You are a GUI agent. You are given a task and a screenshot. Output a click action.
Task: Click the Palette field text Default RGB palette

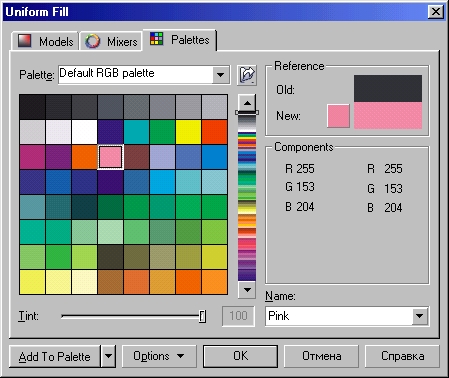tap(107, 73)
